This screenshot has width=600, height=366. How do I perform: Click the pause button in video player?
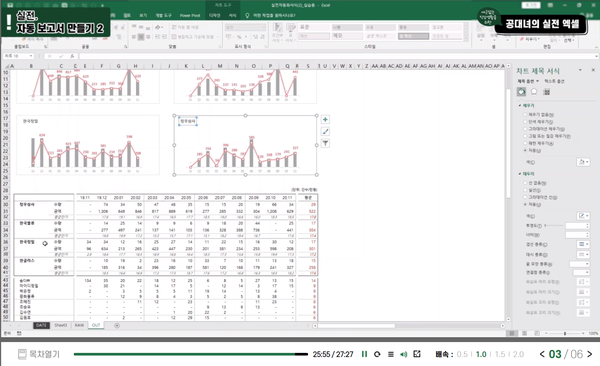pyautogui.click(x=364, y=354)
